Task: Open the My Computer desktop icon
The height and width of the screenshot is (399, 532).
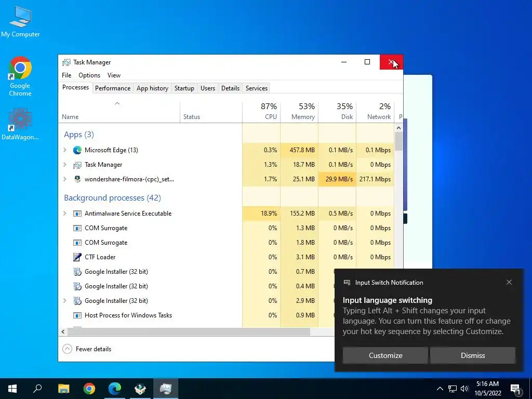Action: 20,21
